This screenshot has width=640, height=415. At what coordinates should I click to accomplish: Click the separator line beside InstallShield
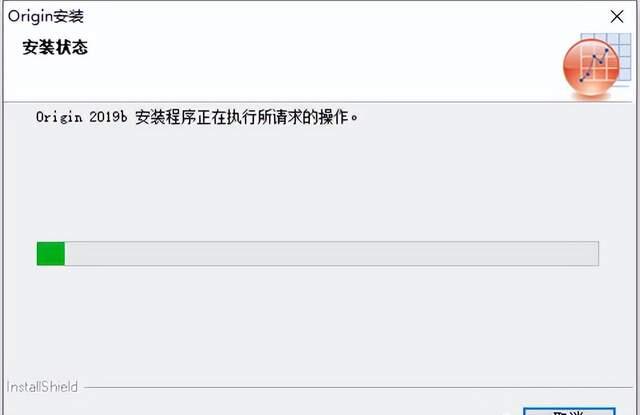(358, 387)
